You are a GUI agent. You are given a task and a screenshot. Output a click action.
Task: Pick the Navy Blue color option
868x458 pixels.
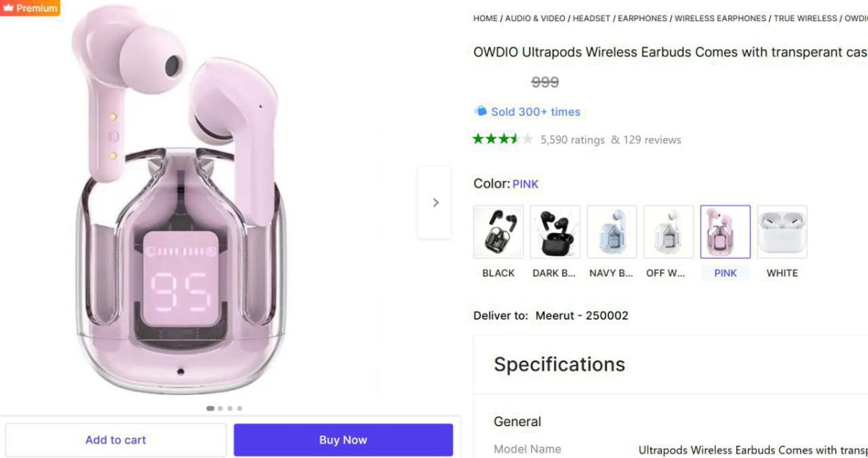[612, 232]
